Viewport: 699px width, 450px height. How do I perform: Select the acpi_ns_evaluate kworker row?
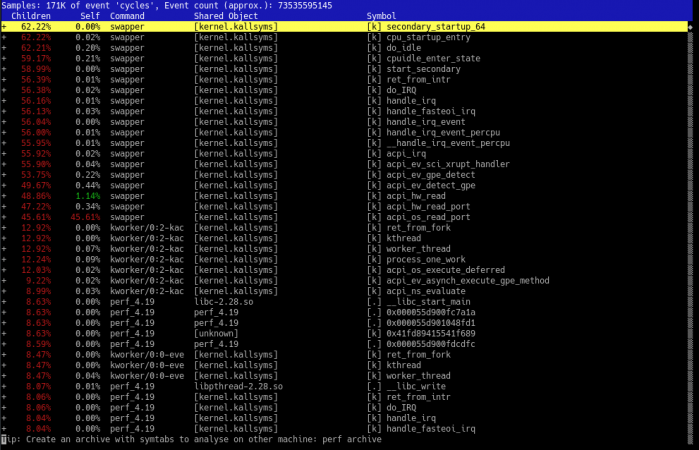(344, 291)
